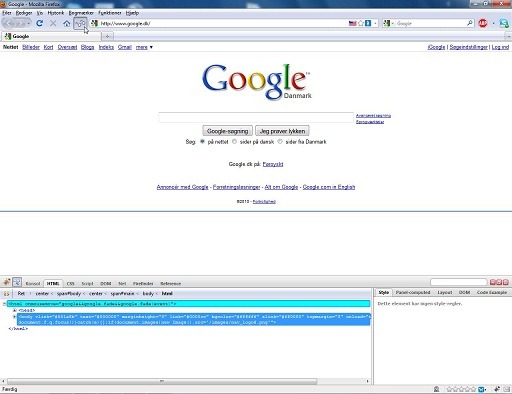Open the Google.com in English link

point(329,187)
